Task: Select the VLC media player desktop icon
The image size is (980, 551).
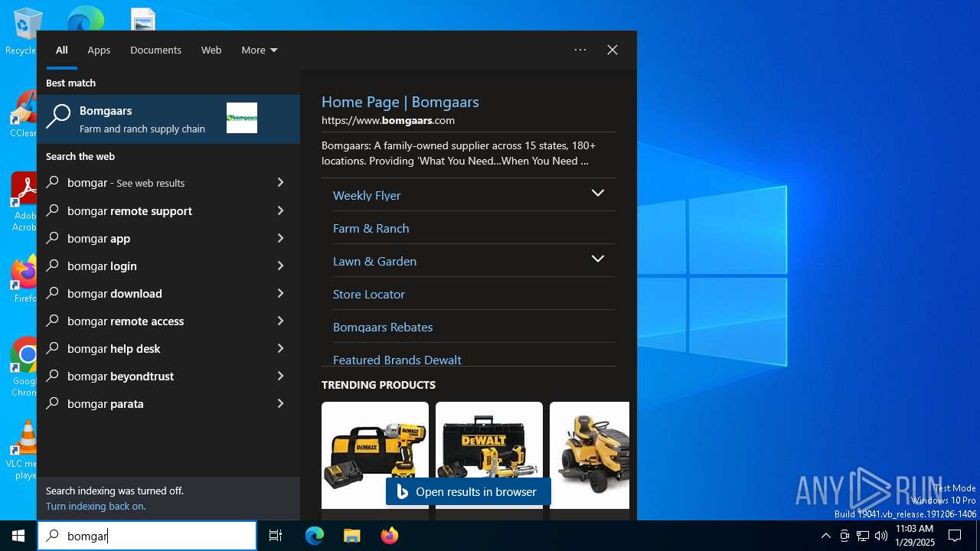Action: [x=24, y=450]
